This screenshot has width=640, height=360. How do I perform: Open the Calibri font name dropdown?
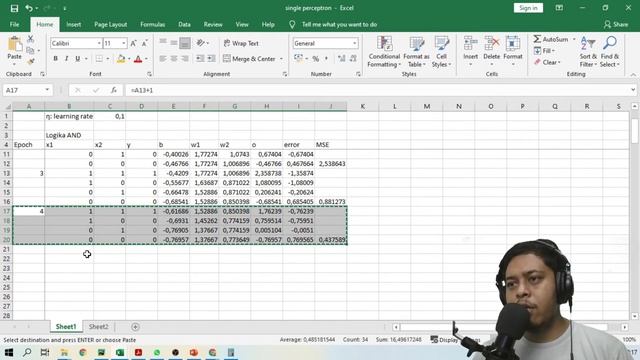point(99,43)
